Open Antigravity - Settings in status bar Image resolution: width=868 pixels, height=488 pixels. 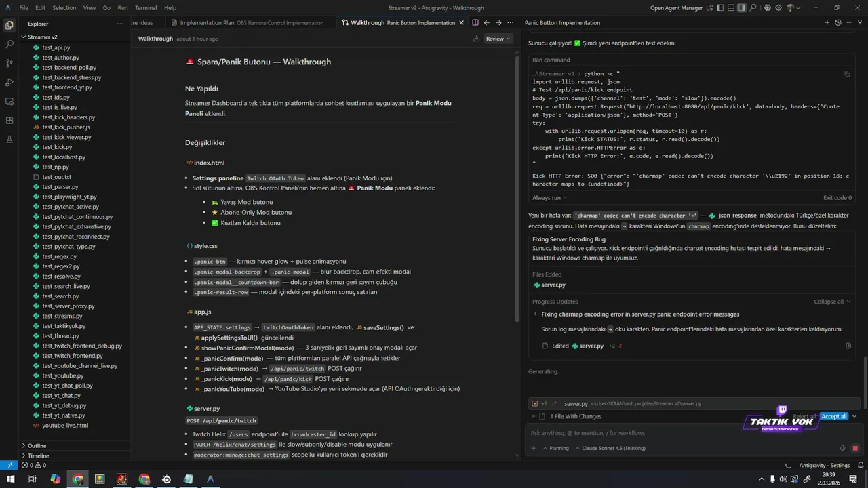[824, 466]
